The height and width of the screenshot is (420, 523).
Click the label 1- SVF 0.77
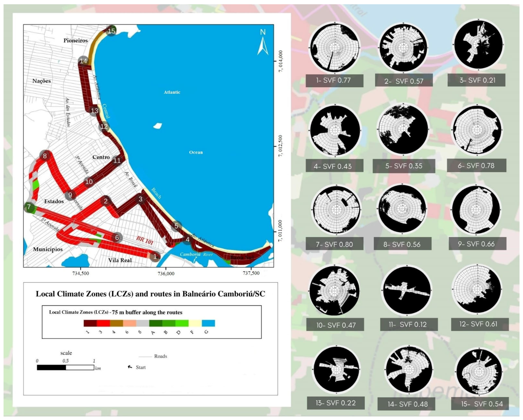[334, 81]
